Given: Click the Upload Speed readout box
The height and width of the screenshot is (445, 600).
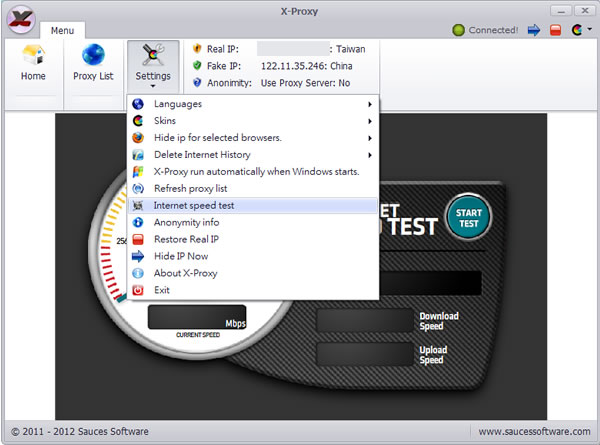Looking at the screenshot, I should click(365, 354).
